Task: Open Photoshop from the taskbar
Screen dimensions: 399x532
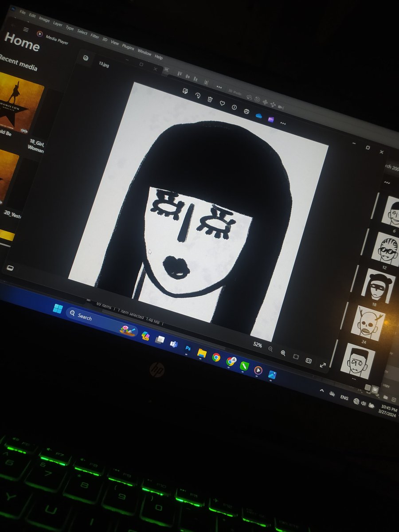Action: [x=188, y=348]
